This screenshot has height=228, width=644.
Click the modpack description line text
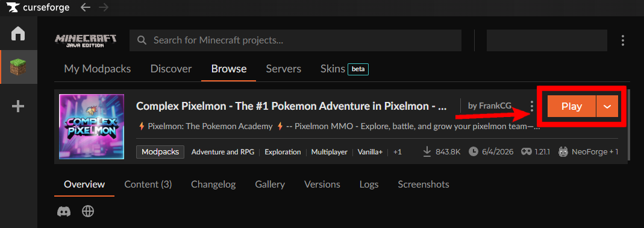click(x=340, y=126)
